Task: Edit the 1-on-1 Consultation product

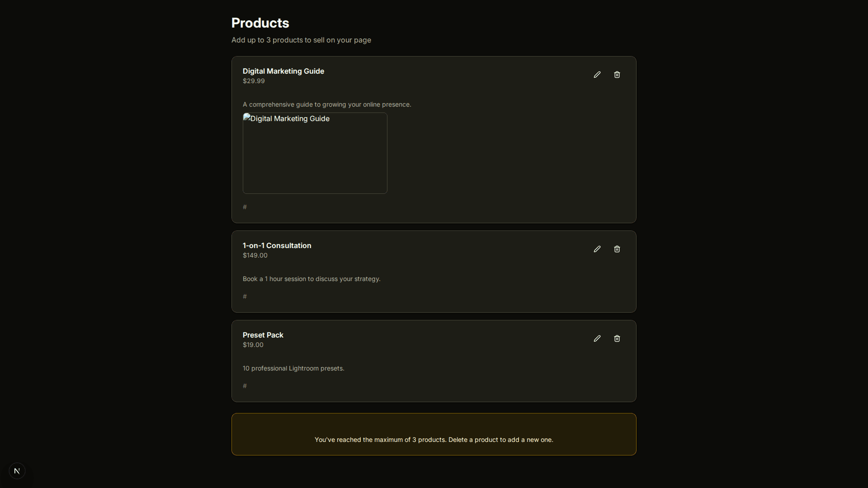Action: [597, 249]
